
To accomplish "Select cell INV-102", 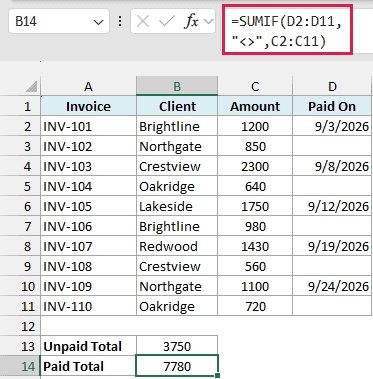I will tap(88, 146).
